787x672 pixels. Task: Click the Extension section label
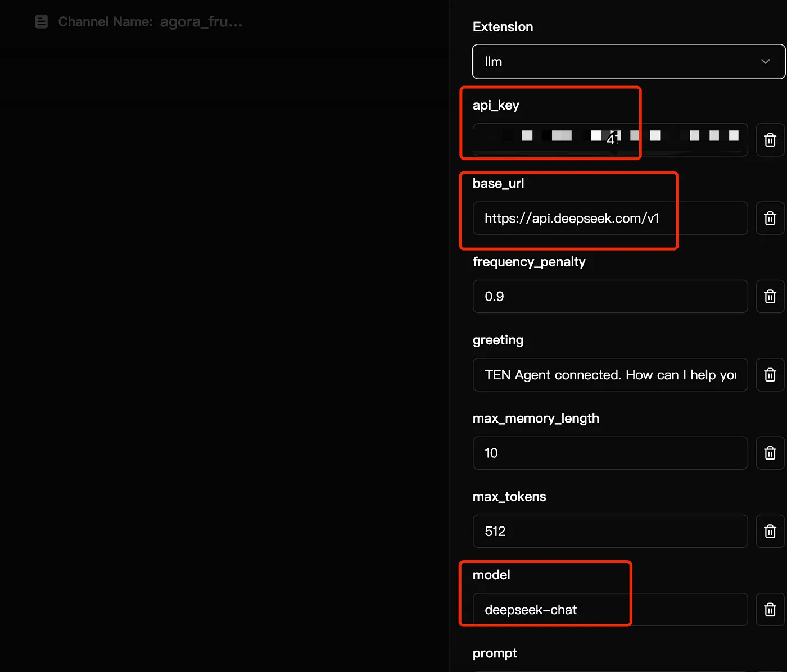[503, 27]
